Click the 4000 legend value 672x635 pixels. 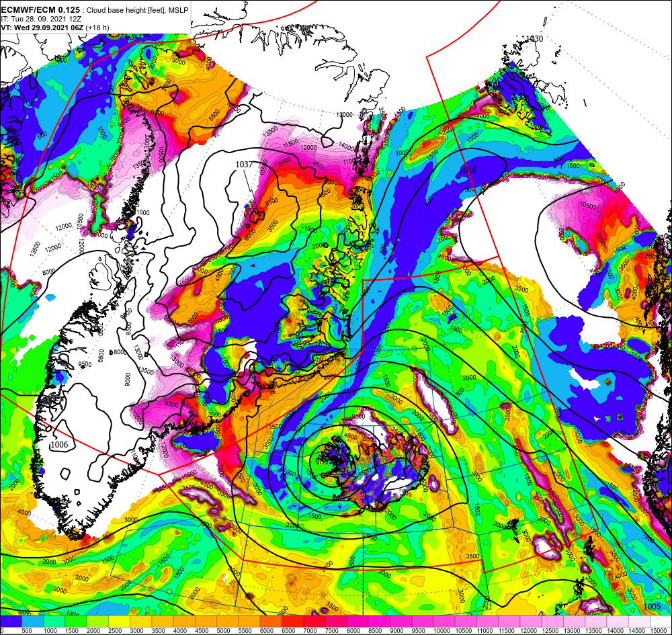point(180,631)
